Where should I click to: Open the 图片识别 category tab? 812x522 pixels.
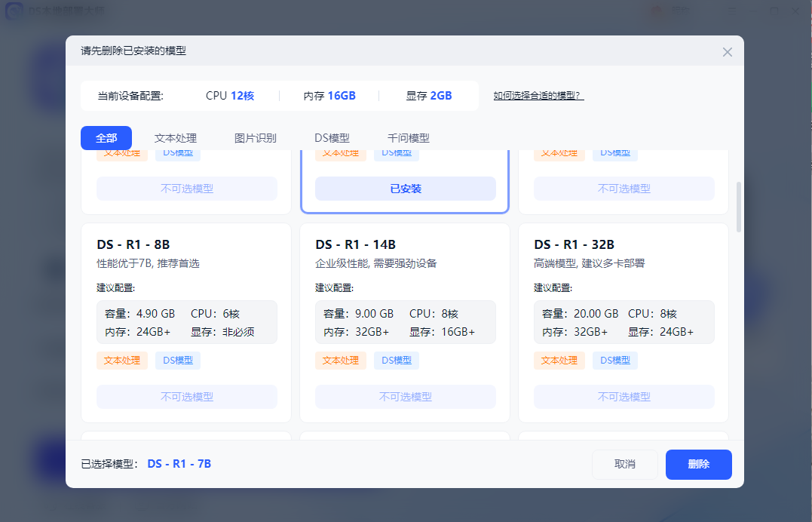coord(255,138)
